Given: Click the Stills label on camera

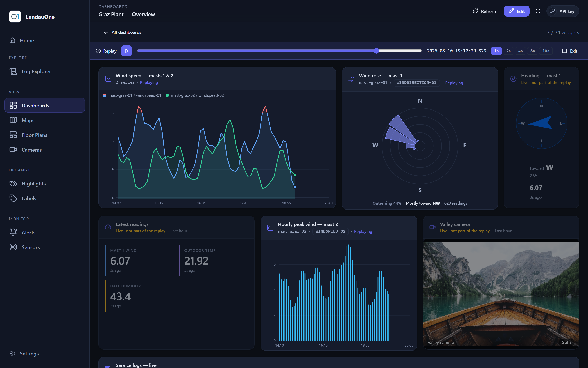Looking at the screenshot, I should 566,342.
